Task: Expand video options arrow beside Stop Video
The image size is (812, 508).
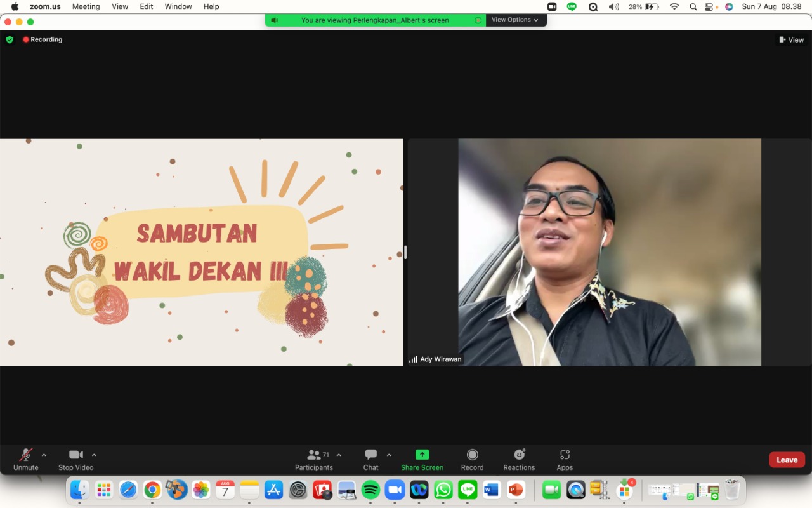Action: (x=94, y=455)
